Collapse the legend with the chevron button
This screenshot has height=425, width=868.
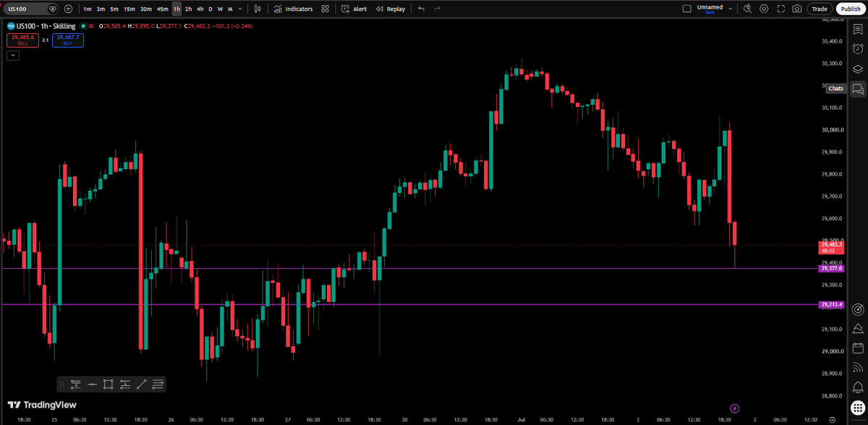click(x=12, y=55)
